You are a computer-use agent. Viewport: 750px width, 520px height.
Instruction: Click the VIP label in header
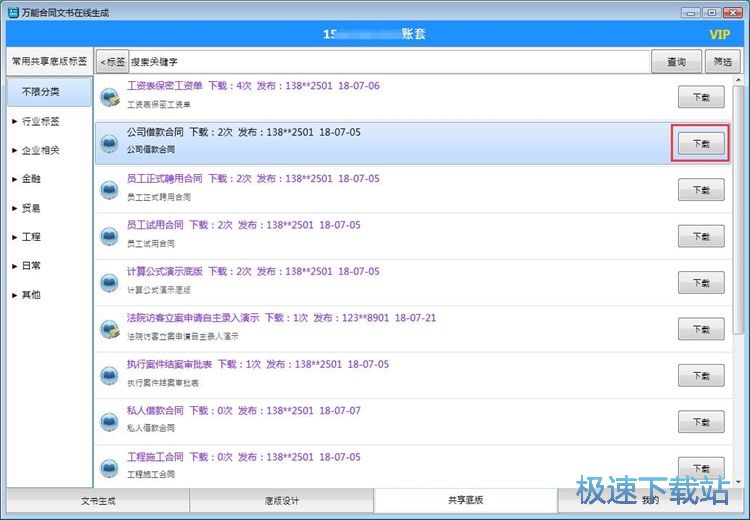(719, 34)
